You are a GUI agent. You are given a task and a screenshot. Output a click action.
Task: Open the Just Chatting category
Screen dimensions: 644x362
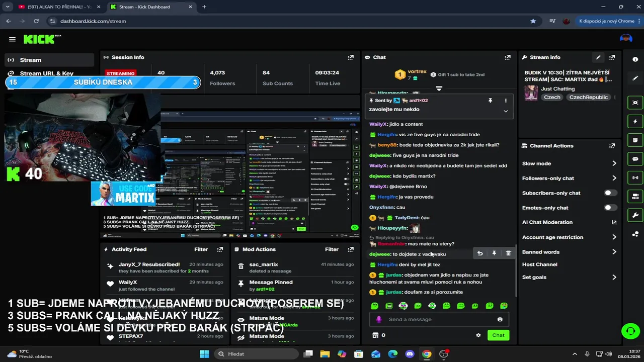pos(557,88)
